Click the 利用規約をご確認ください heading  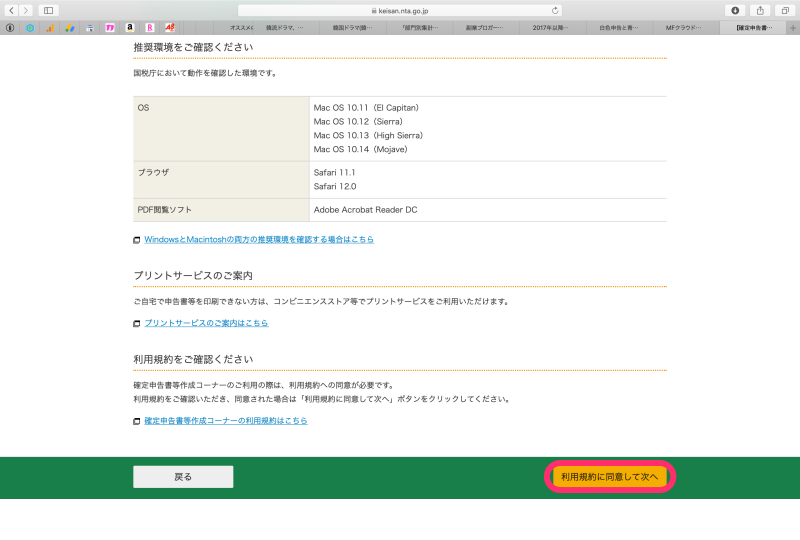pyautogui.click(x=193, y=359)
